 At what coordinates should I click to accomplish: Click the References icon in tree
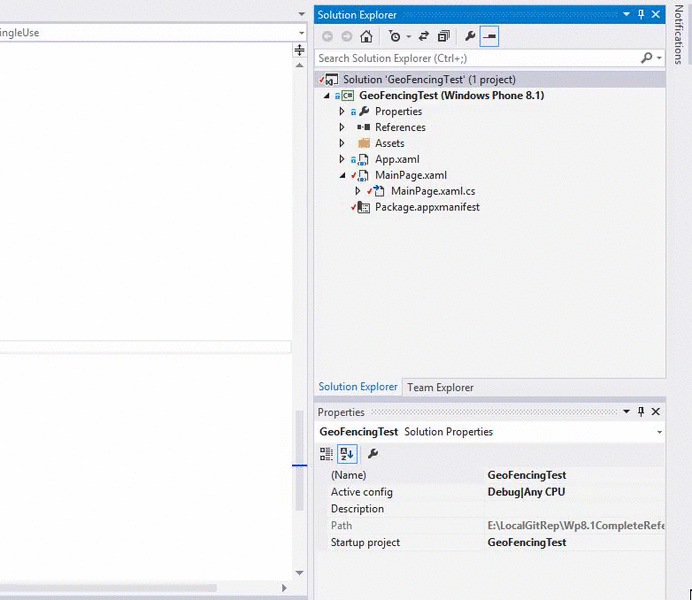coord(364,128)
